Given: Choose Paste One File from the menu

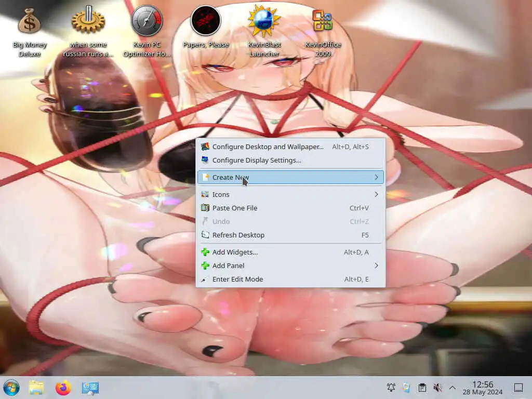Looking at the screenshot, I should tap(291, 208).
